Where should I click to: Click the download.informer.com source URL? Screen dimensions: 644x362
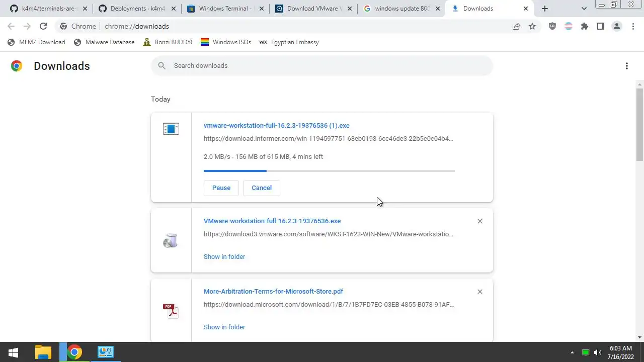[x=328, y=139]
